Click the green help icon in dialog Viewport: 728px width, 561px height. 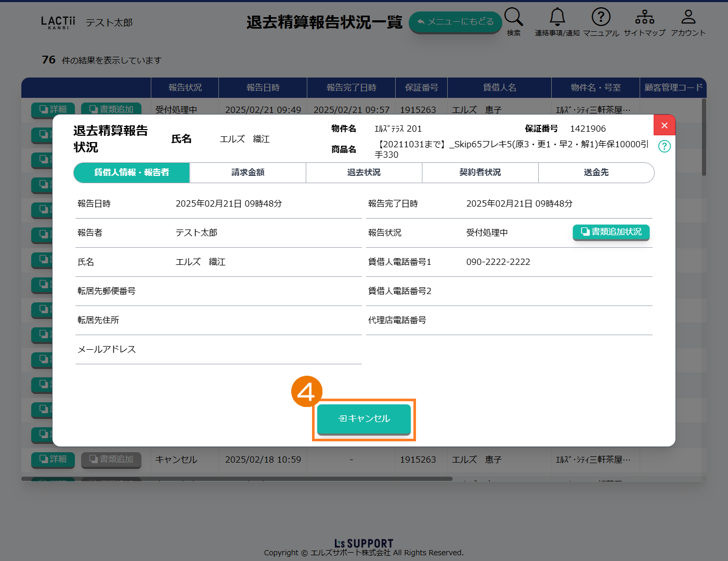pos(664,146)
